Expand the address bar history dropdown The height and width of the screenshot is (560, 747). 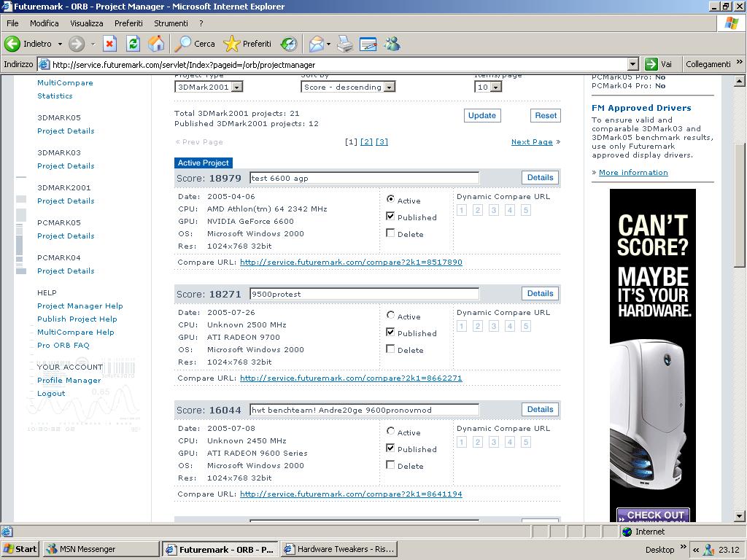point(632,64)
